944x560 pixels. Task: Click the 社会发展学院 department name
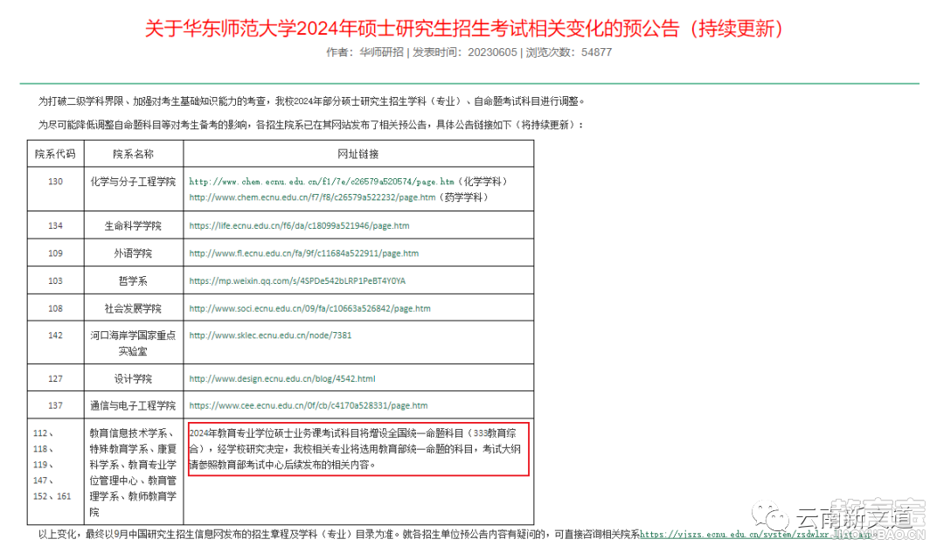[x=133, y=308]
